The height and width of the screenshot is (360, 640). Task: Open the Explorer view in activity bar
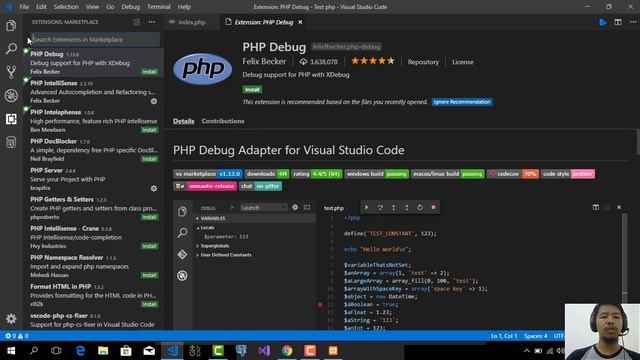[x=11, y=26]
